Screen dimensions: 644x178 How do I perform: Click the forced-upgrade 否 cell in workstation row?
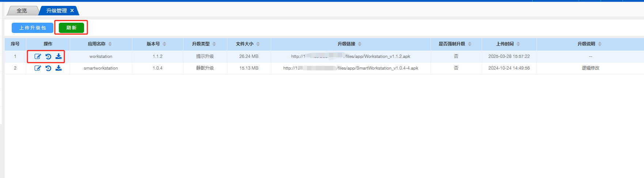(456, 56)
